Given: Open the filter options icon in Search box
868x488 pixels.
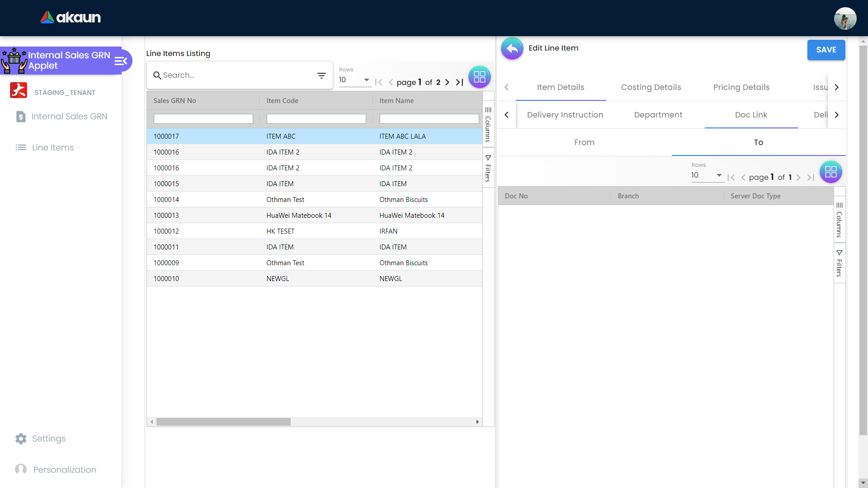Looking at the screenshot, I should [321, 75].
